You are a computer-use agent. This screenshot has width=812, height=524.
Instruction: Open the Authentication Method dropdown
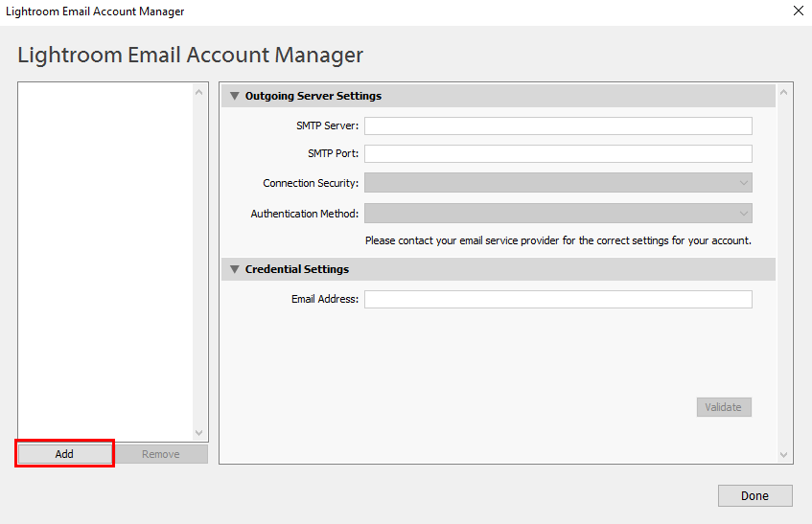point(557,214)
